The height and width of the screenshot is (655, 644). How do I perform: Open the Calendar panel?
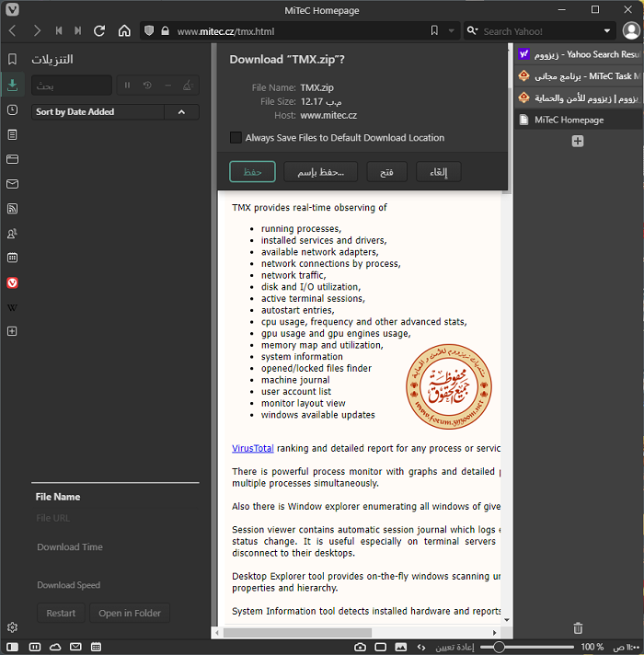(13, 258)
